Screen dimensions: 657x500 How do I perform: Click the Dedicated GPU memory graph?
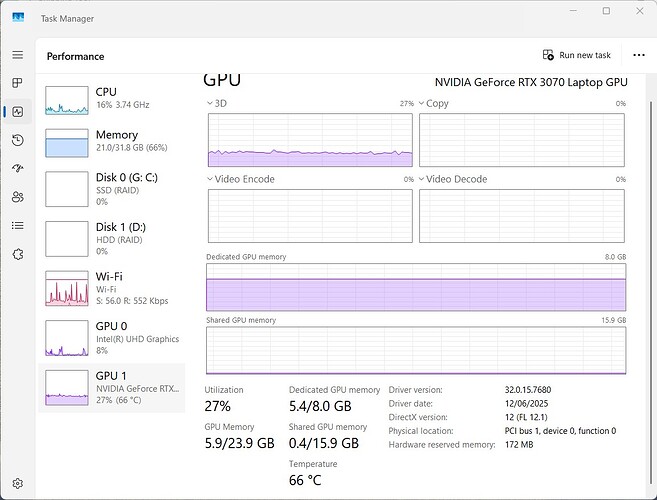pyautogui.click(x=416, y=287)
